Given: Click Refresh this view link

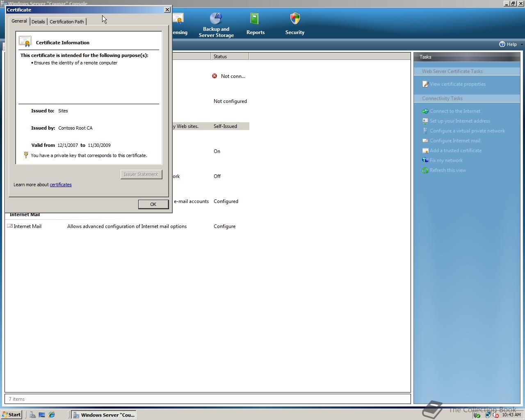Looking at the screenshot, I should pos(448,170).
